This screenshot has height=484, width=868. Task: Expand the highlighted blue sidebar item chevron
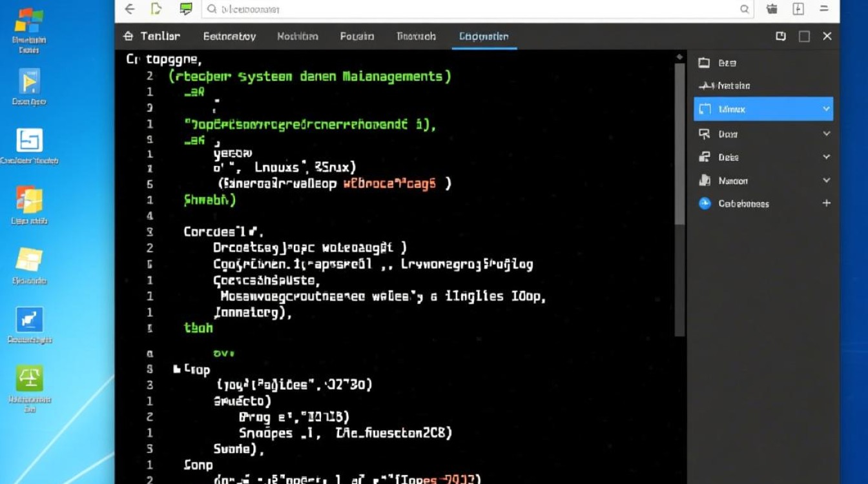tap(826, 110)
